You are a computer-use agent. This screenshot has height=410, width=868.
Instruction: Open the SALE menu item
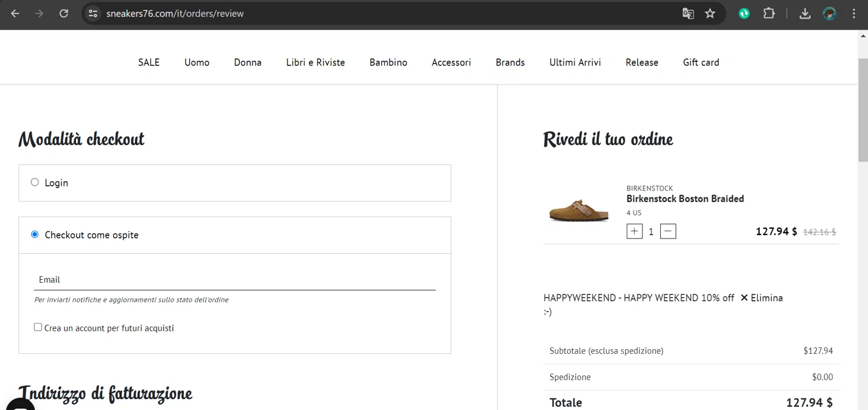pos(149,62)
